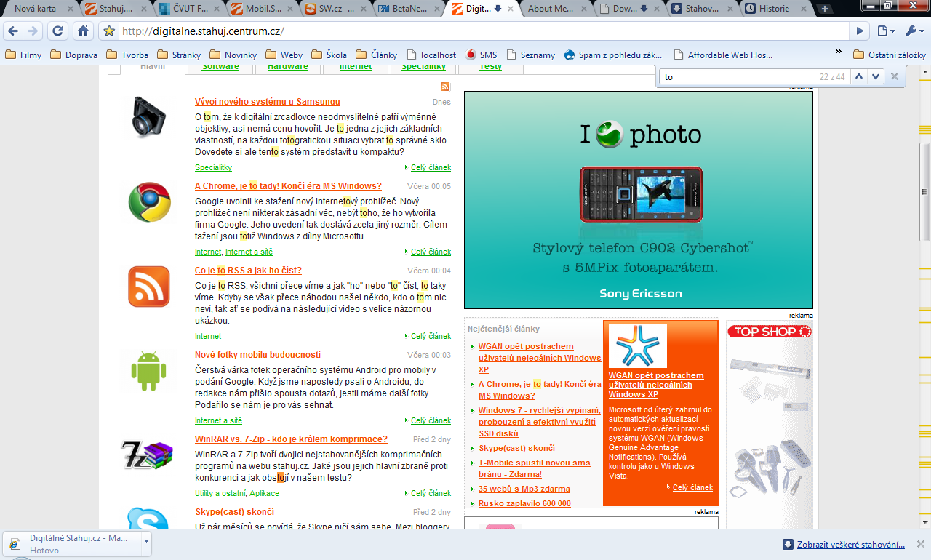
Task: Go forward with the Forward arrow
Action: pyautogui.click(x=33, y=31)
